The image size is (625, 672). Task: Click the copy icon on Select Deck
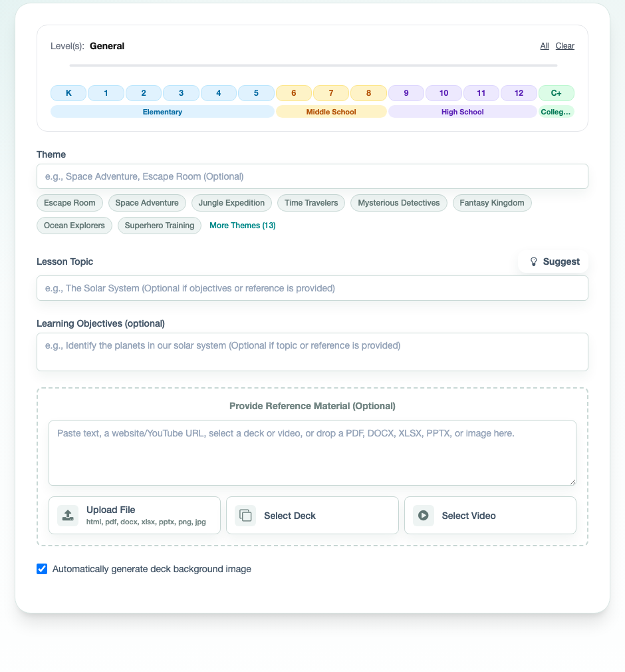tap(245, 515)
